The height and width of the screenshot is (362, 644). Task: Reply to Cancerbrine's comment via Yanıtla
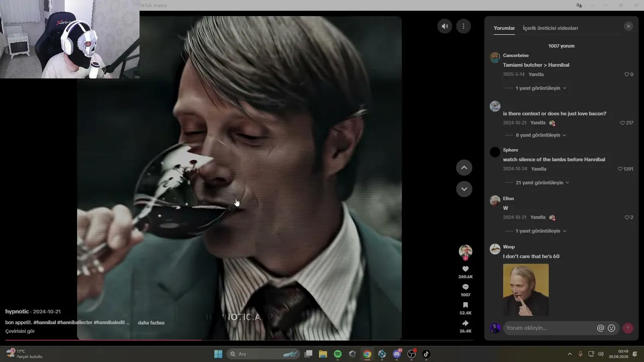coord(536,74)
